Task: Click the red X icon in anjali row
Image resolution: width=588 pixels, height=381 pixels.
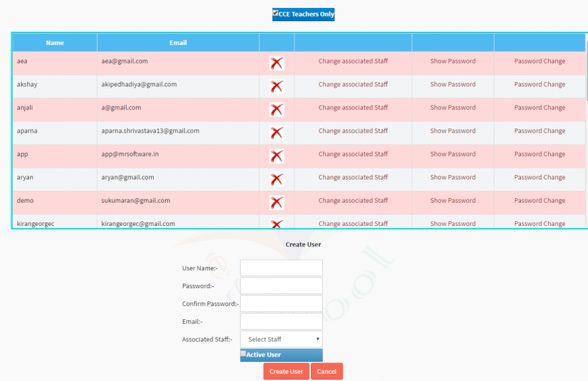Action: click(276, 110)
